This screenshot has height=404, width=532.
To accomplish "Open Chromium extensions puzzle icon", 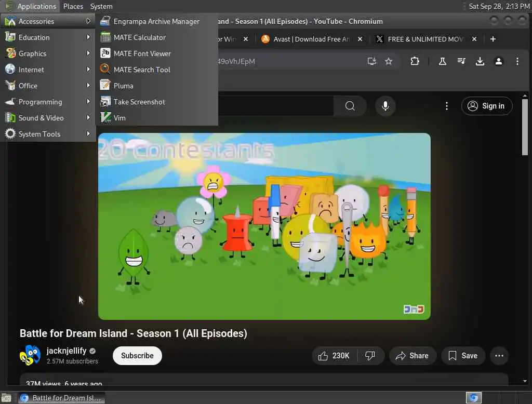I will point(415,61).
